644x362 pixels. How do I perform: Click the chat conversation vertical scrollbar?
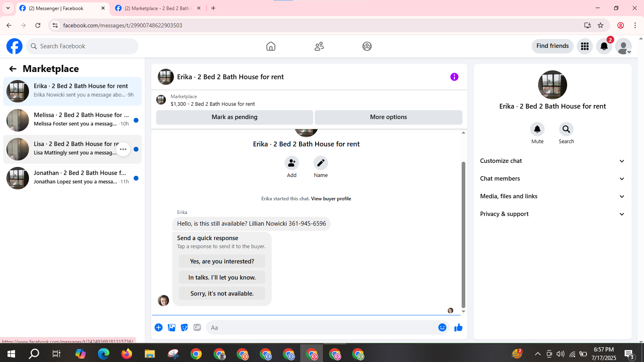tap(463, 234)
